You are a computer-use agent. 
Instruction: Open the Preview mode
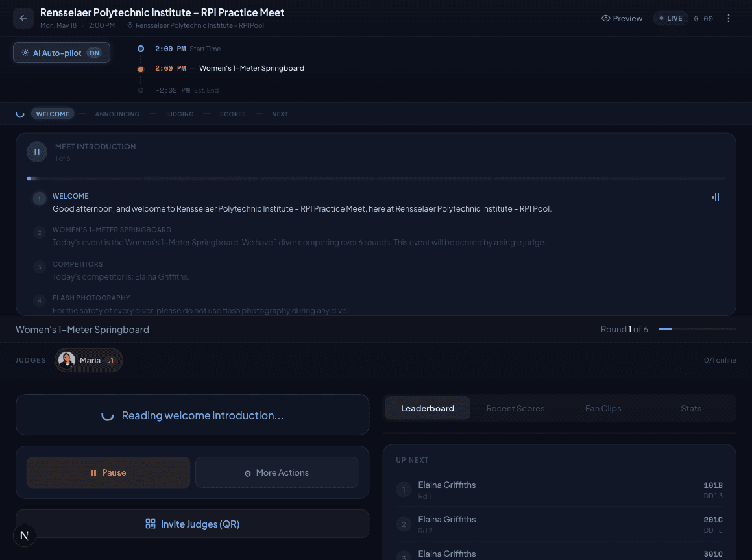click(x=622, y=18)
